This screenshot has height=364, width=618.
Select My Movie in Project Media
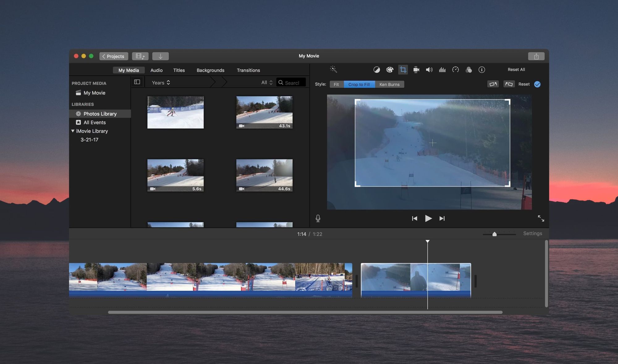point(94,93)
